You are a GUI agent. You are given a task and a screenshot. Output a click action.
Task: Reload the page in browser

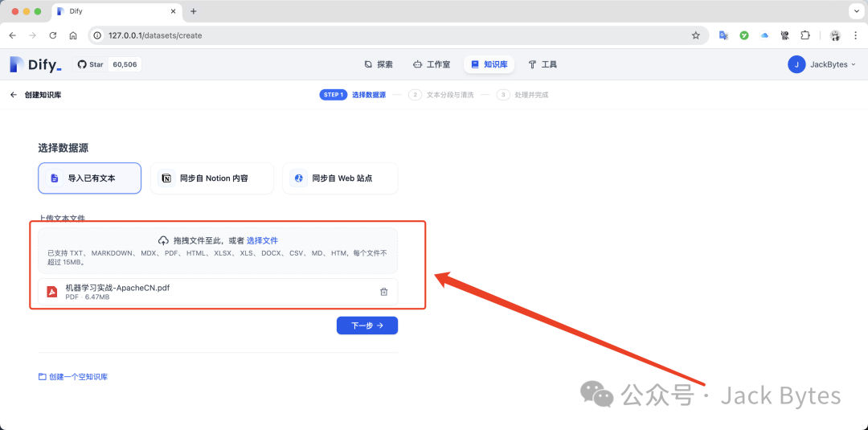pyautogui.click(x=53, y=35)
